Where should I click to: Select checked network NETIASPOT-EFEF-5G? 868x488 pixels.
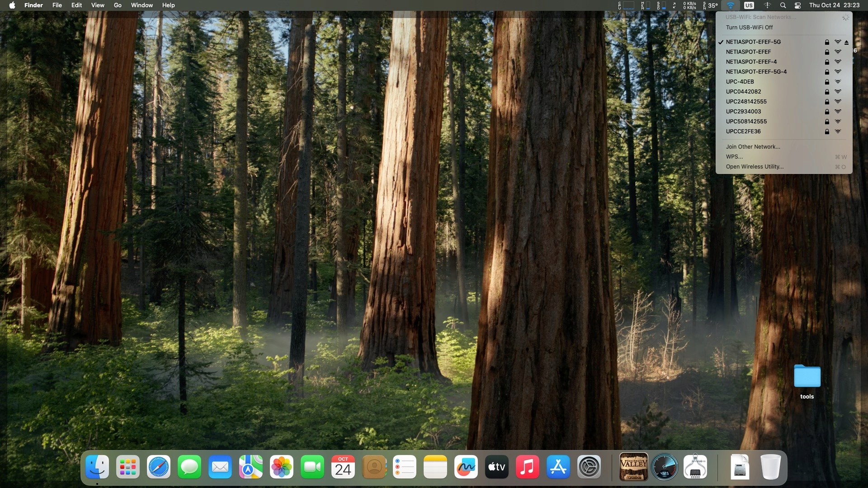(753, 42)
